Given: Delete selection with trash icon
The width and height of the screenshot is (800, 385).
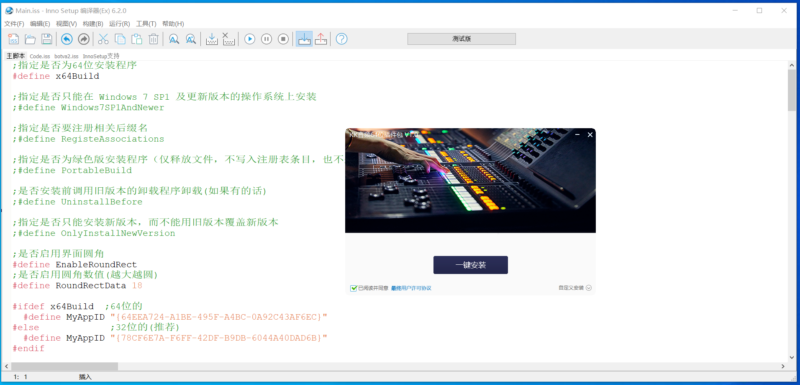Looking at the screenshot, I should point(153,39).
